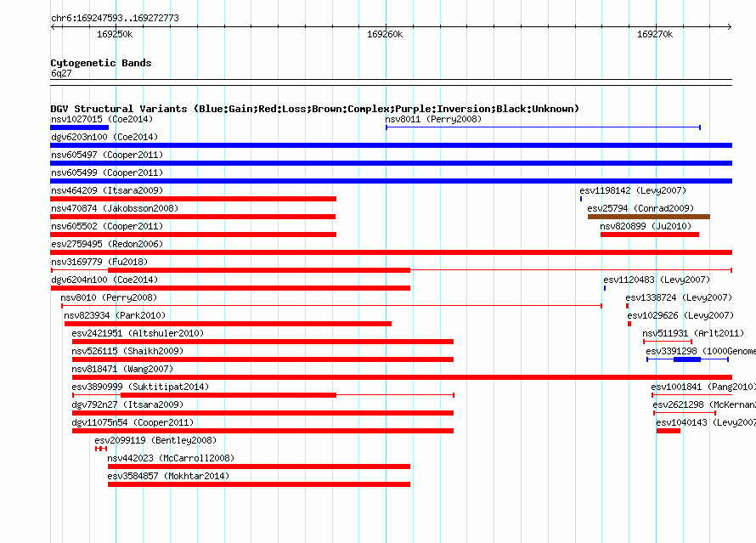
Task: Open the nsv818471 (Wang2007) label
Action: (122, 369)
